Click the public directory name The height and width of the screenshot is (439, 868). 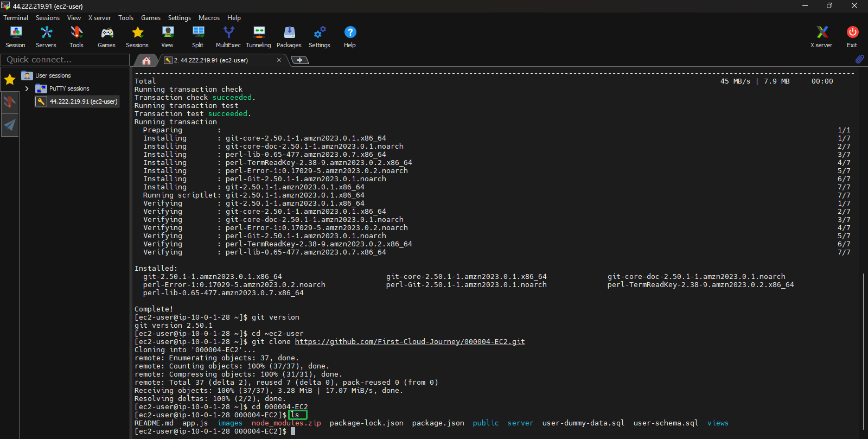(x=486, y=423)
